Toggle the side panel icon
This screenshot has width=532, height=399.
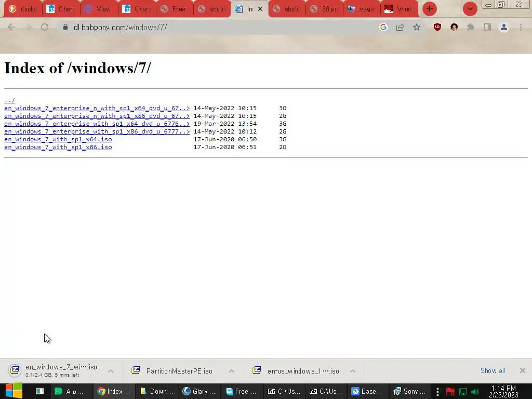pyautogui.click(x=487, y=27)
